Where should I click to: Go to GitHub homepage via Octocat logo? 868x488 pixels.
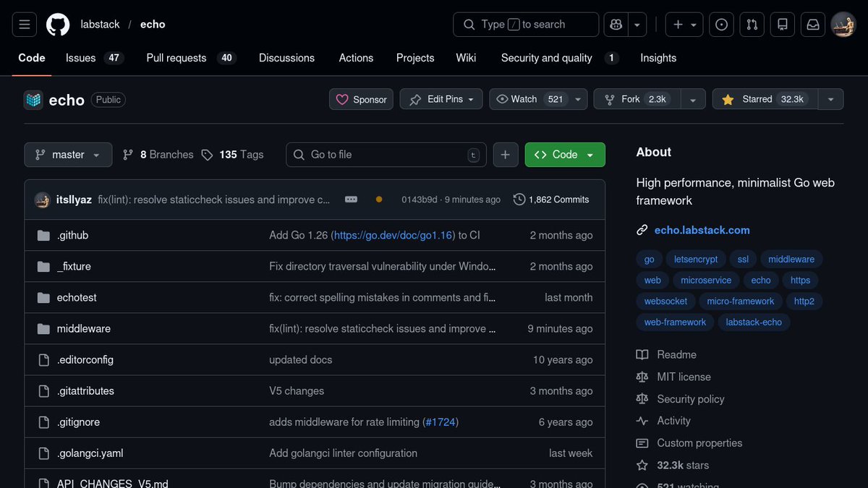click(x=58, y=25)
